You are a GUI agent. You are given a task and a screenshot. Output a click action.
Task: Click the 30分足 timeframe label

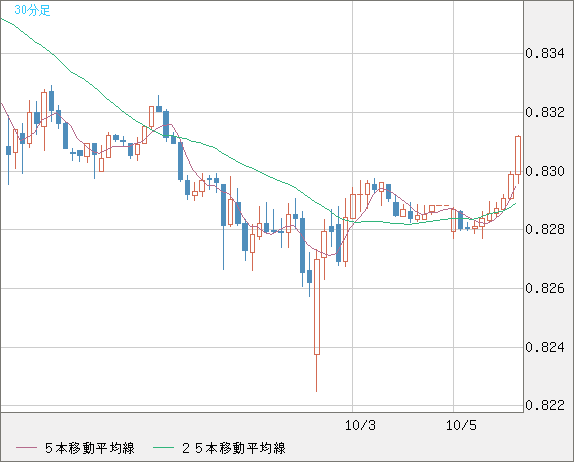pyautogui.click(x=32, y=10)
